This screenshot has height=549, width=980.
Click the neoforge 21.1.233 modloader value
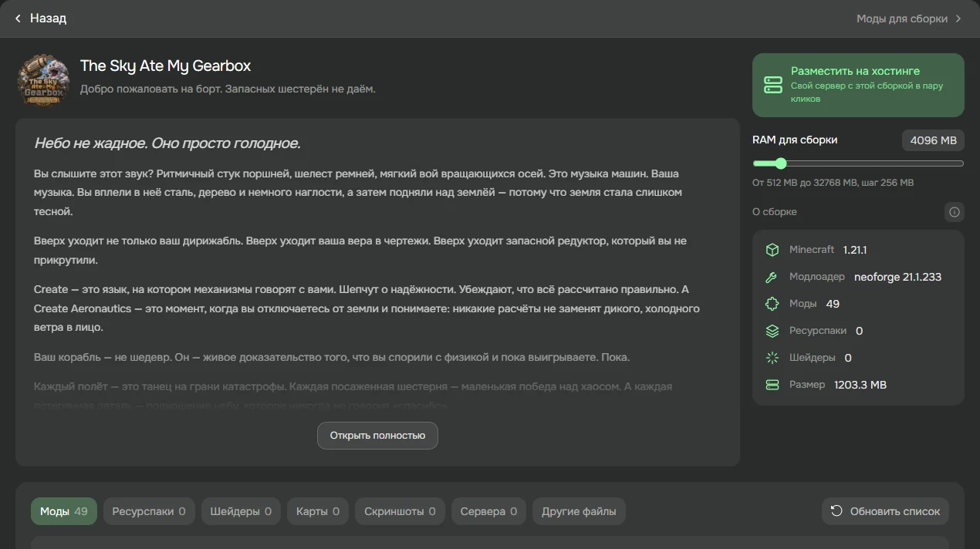point(897,277)
